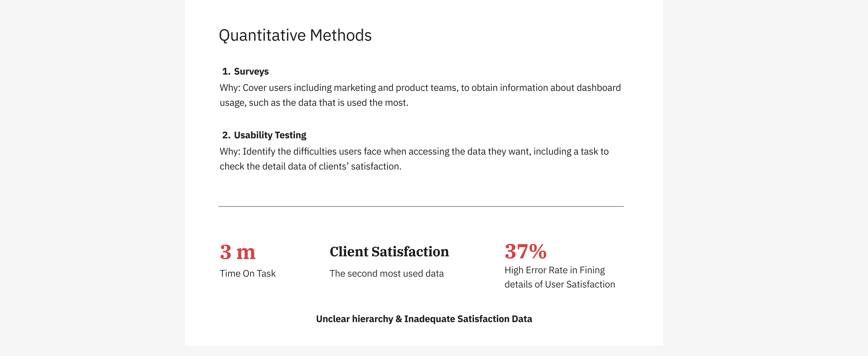Click the red '37%' statistic

(525, 251)
